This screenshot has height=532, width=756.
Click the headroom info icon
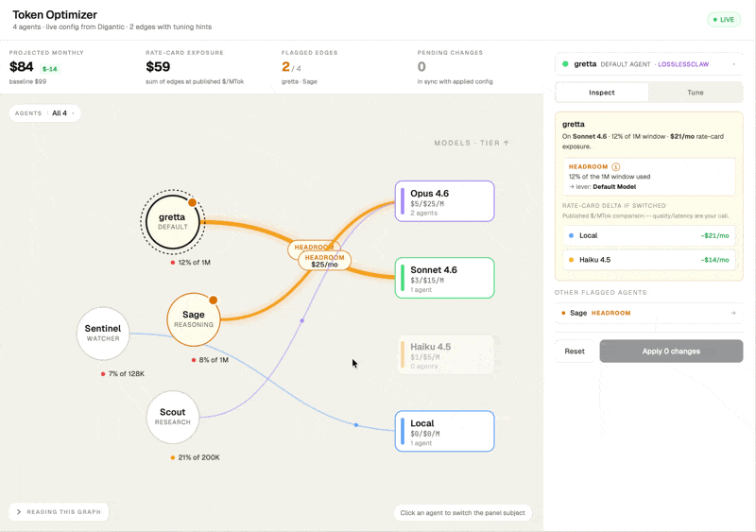tap(616, 167)
